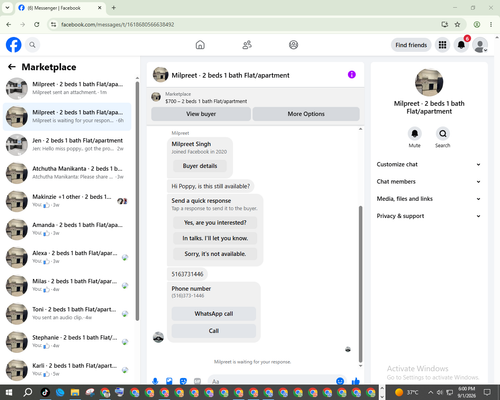Image resolution: width=500 pixels, height=400 pixels.
Task: Expand Media, files and links section
Action: 429,199
